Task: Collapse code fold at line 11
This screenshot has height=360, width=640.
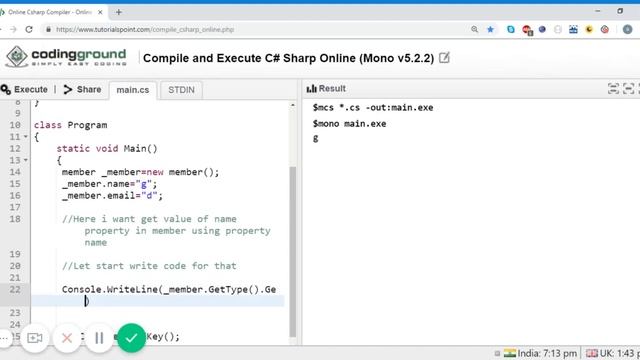Action: click(26, 137)
